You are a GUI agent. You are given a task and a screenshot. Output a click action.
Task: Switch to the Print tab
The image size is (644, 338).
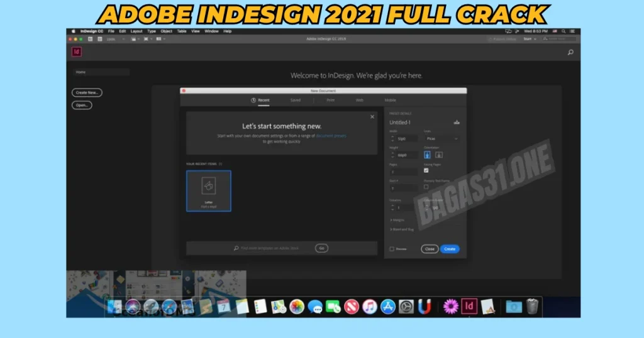[330, 100]
